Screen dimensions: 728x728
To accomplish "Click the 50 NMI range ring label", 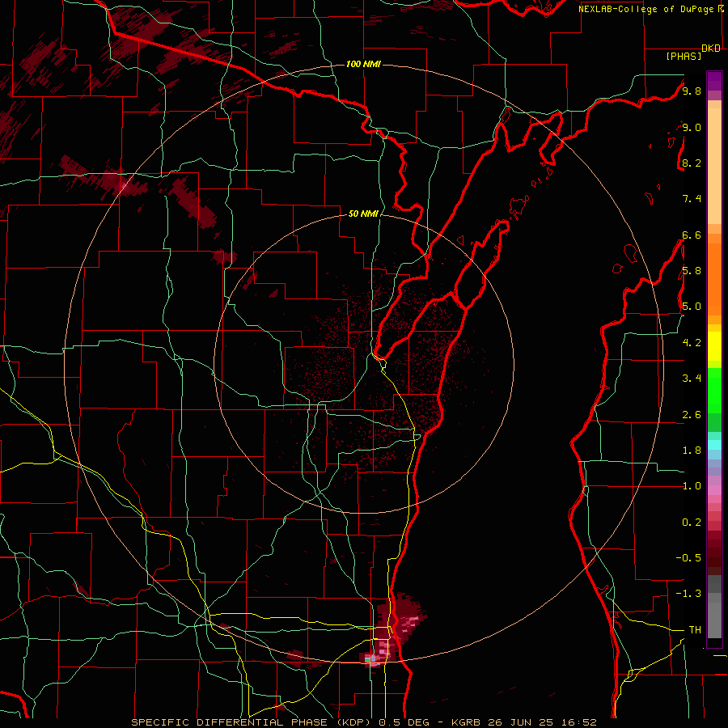I will point(363,214).
